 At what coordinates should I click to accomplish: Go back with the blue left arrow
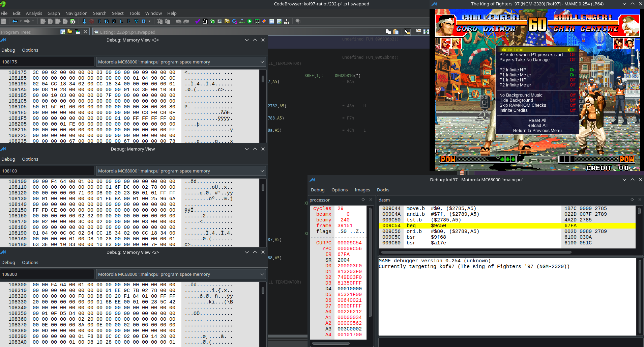pyautogui.click(x=15, y=21)
